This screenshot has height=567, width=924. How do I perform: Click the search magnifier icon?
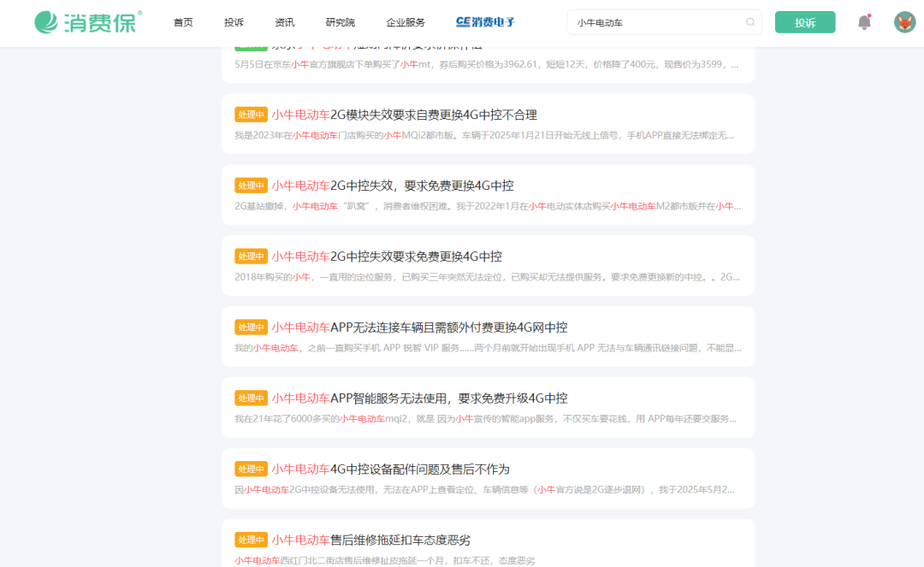tap(749, 22)
